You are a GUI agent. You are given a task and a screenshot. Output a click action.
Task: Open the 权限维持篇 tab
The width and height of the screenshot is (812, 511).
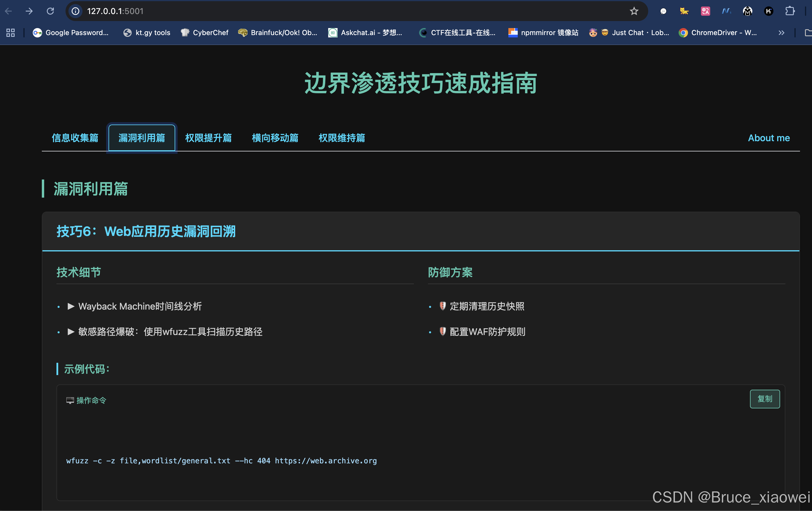(342, 138)
